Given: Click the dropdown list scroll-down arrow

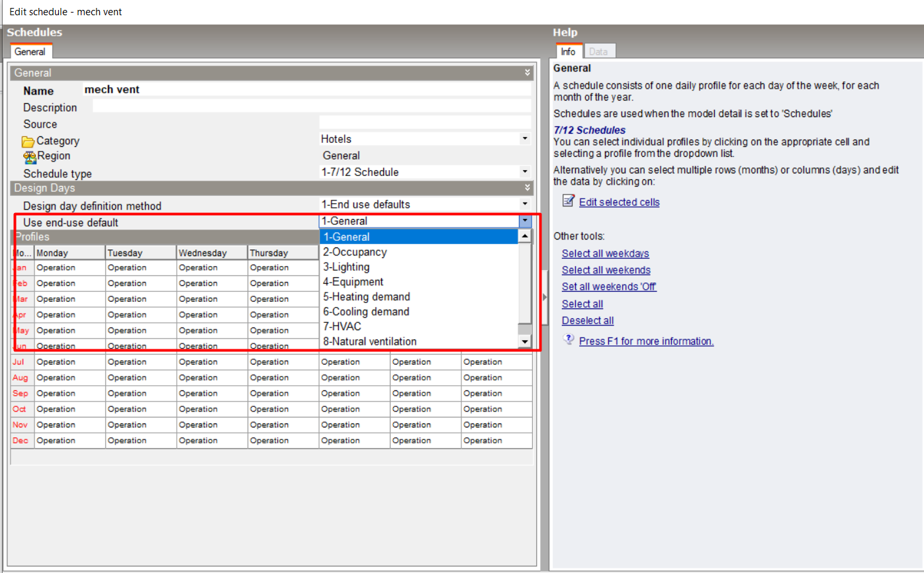Looking at the screenshot, I should click(x=525, y=341).
